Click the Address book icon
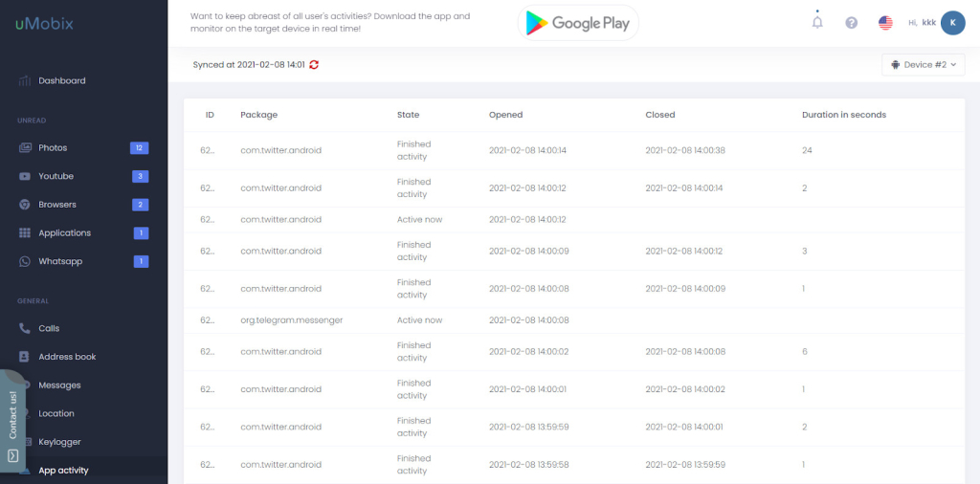 coord(25,357)
